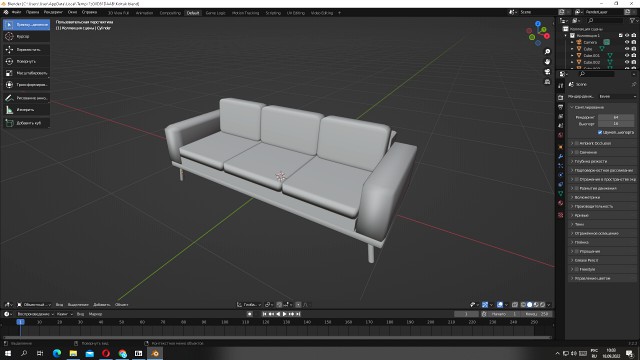
Task: Switch to Compositing workspace tab
Action: coord(170,13)
